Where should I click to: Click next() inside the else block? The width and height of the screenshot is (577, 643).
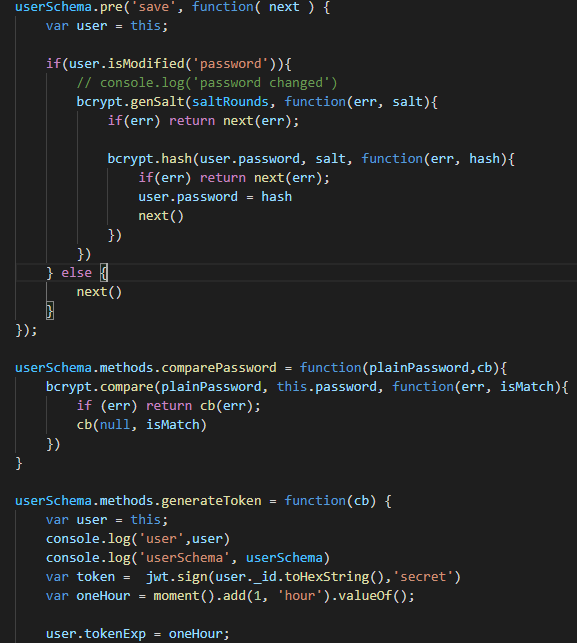pos(99,292)
